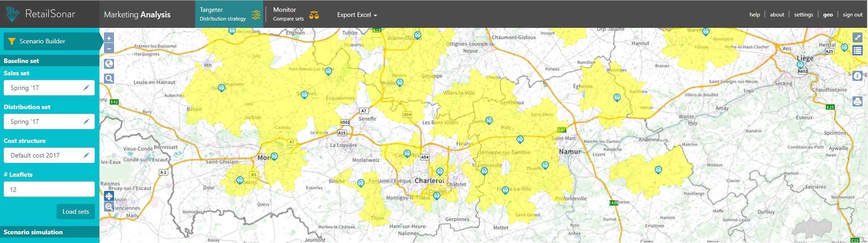Open the settings link in header
The height and width of the screenshot is (243, 868).
pos(803,15)
